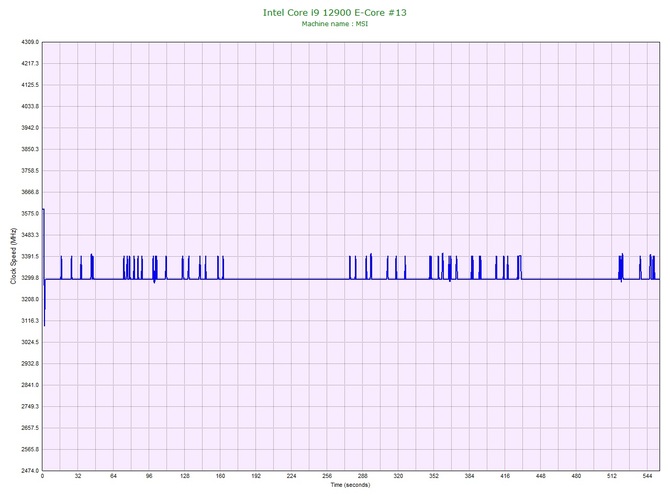670x502 pixels.
Task: Click the 544 tick on time axis
Action: pyautogui.click(x=647, y=476)
